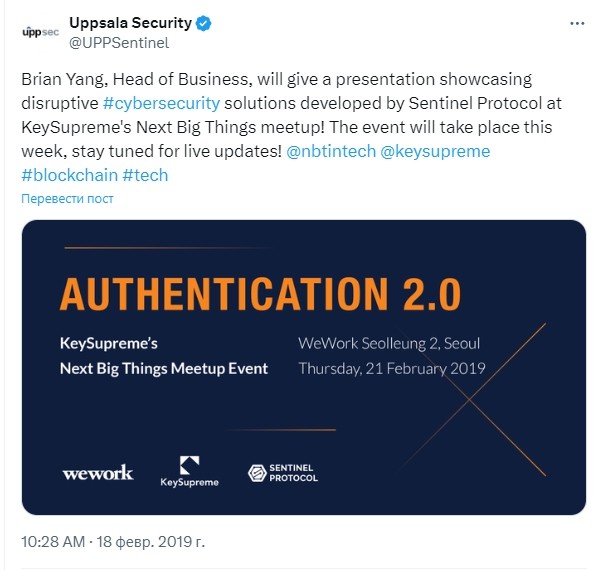603x570 pixels.
Task: Open the @keysupreme mention
Action: tap(435, 151)
